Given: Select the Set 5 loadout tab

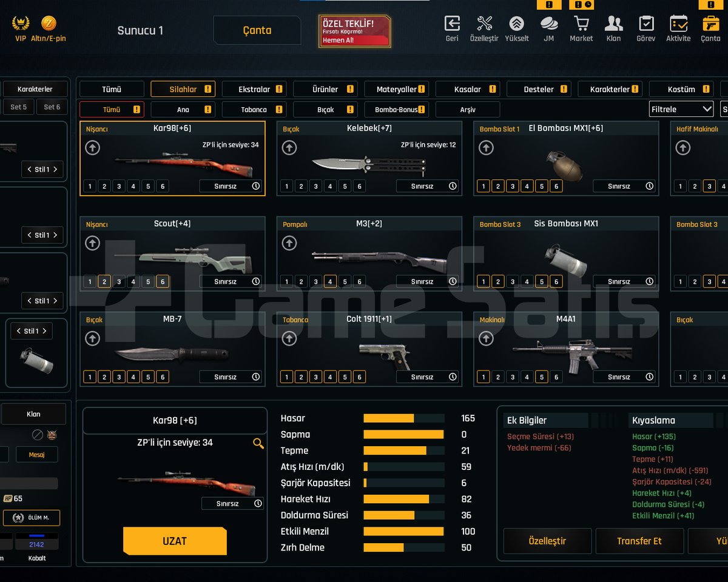Looking at the screenshot, I should (19, 107).
